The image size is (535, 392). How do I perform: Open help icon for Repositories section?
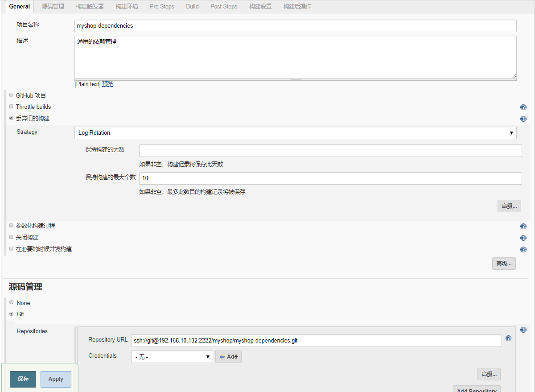tap(523, 330)
